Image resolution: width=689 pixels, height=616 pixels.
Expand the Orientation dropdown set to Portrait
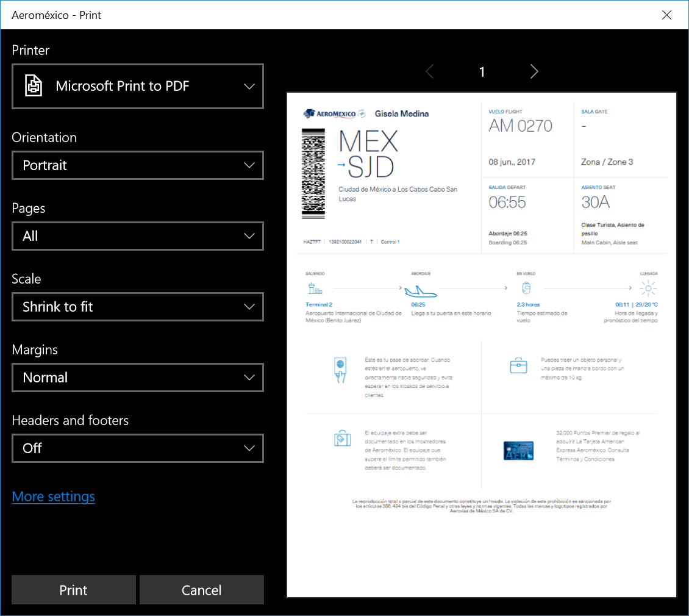click(x=138, y=165)
